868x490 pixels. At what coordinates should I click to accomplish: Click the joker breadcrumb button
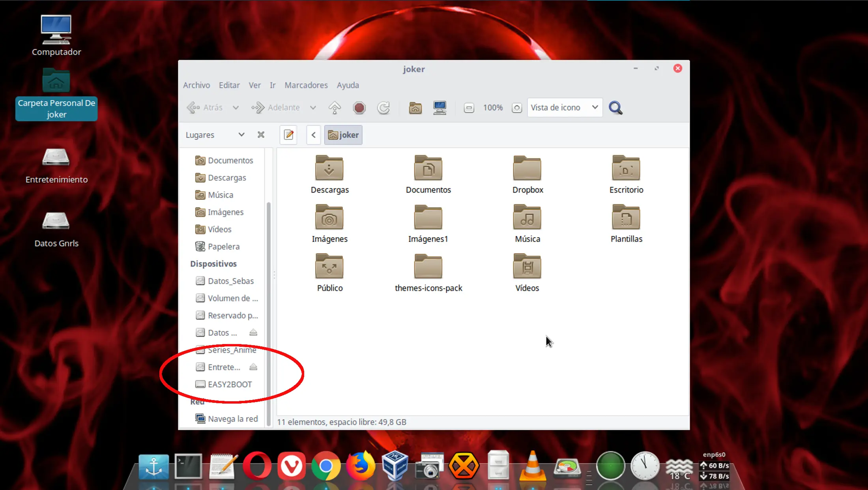(x=343, y=135)
